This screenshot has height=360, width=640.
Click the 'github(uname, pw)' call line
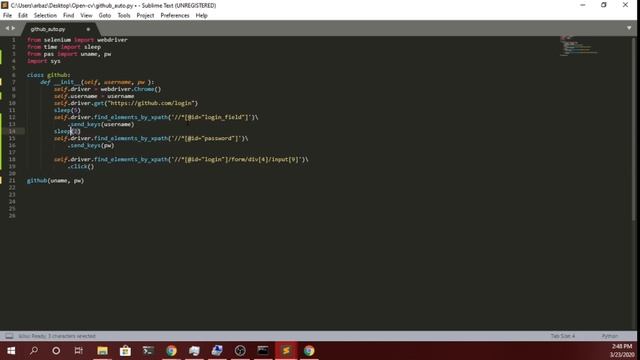tap(56, 180)
